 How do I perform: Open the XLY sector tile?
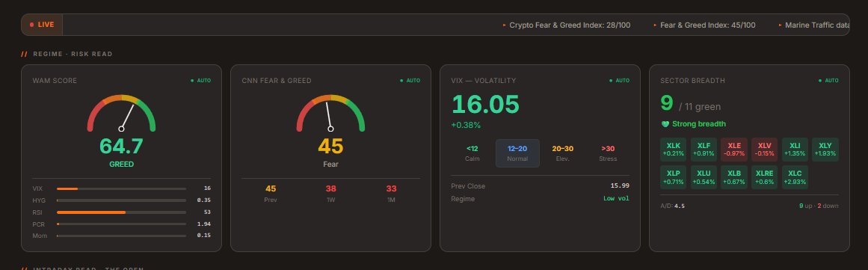(x=825, y=150)
